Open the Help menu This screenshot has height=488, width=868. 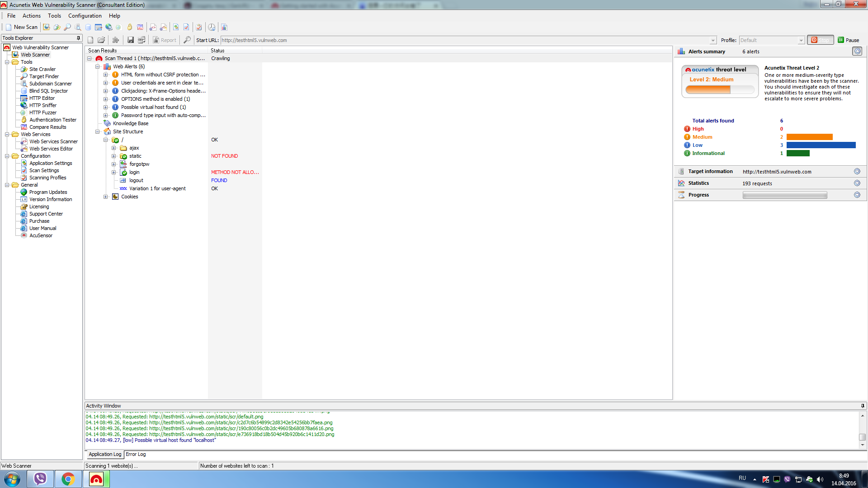click(114, 16)
